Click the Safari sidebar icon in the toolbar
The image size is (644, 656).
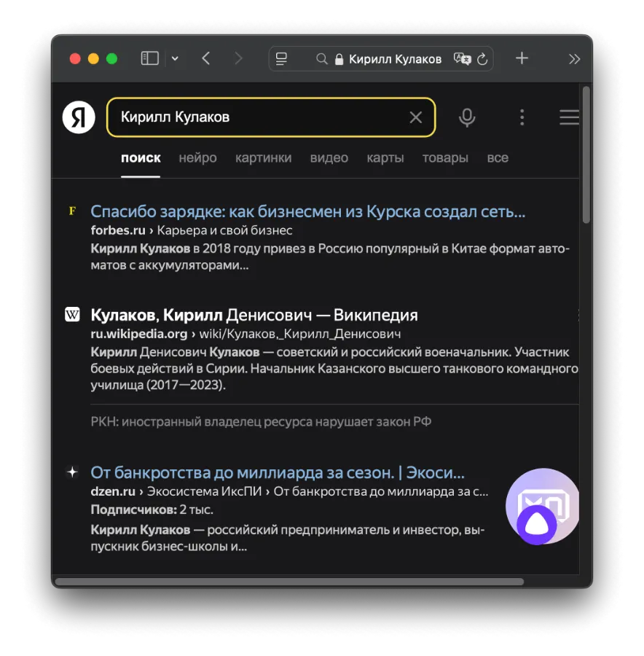click(149, 58)
